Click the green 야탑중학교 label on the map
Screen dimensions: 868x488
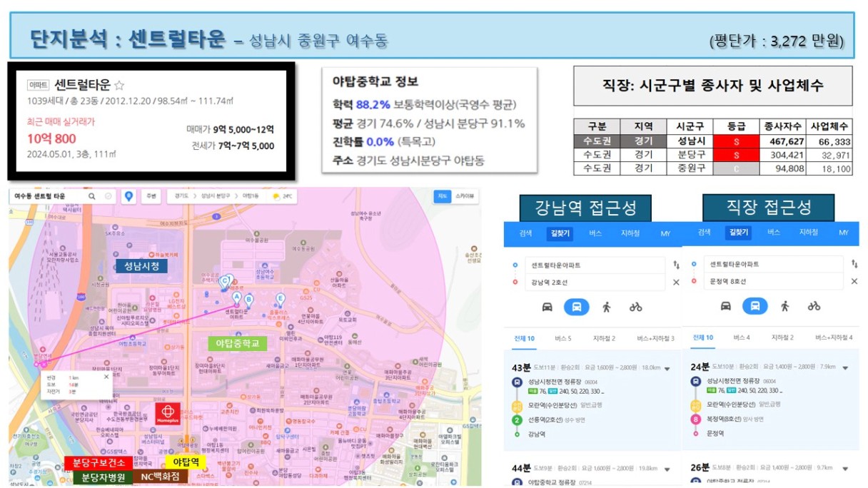[238, 343]
